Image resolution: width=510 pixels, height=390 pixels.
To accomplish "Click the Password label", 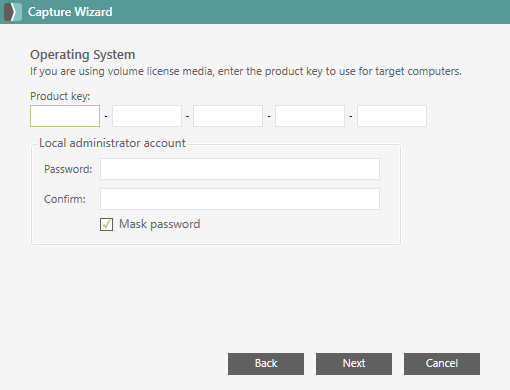I will (x=68, y=169).
